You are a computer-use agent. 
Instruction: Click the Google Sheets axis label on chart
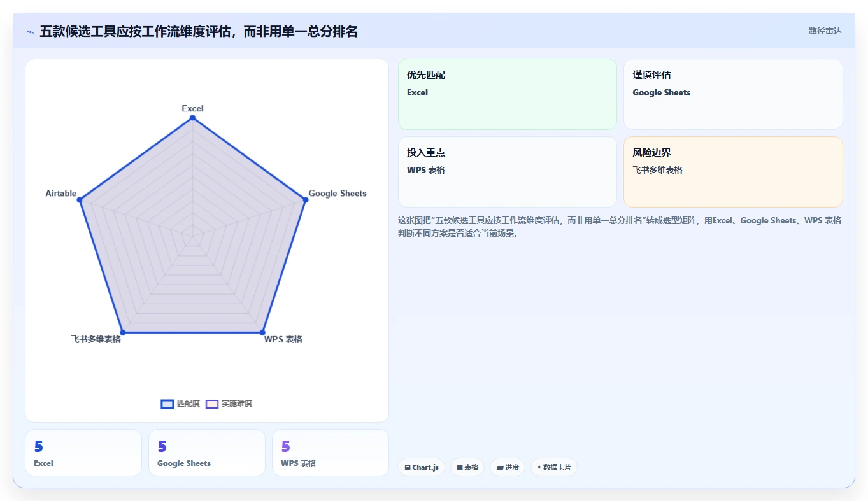coord(338,194)
